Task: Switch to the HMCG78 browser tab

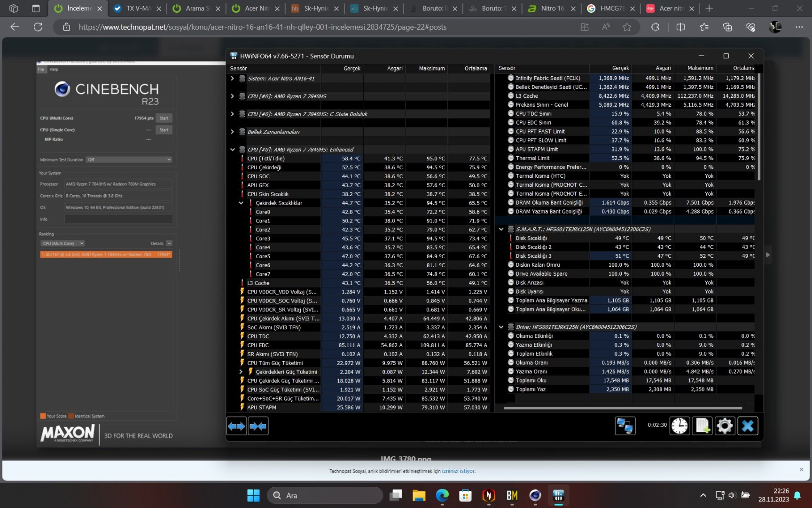Action: click(610, 8)
